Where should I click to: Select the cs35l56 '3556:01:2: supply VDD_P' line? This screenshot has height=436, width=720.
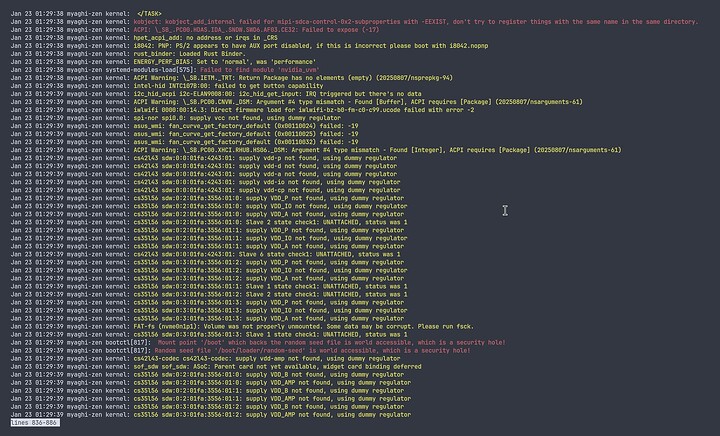(207, 263)
